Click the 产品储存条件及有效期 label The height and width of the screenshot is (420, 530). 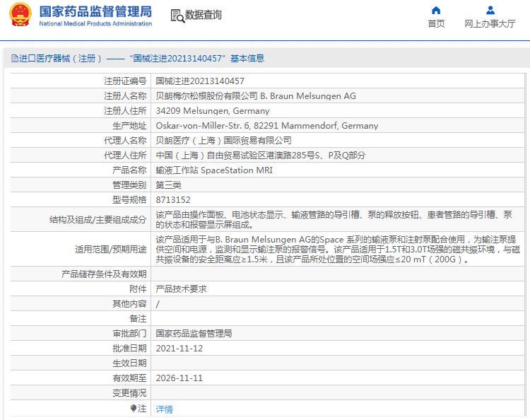[x=104, y=274]
